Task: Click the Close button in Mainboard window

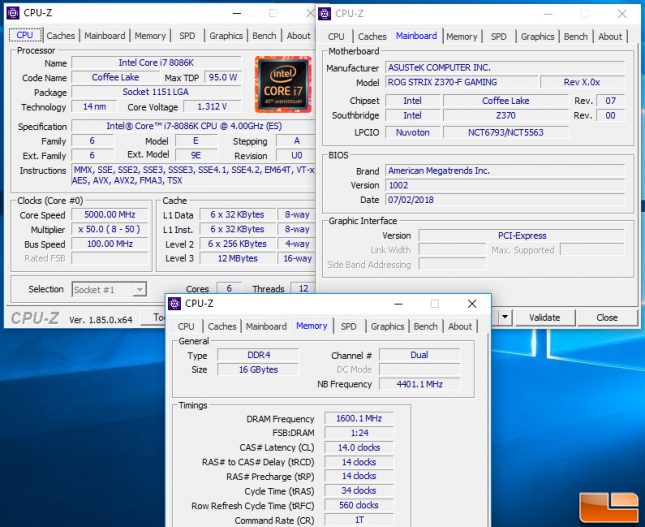Action: click(607, 318)
